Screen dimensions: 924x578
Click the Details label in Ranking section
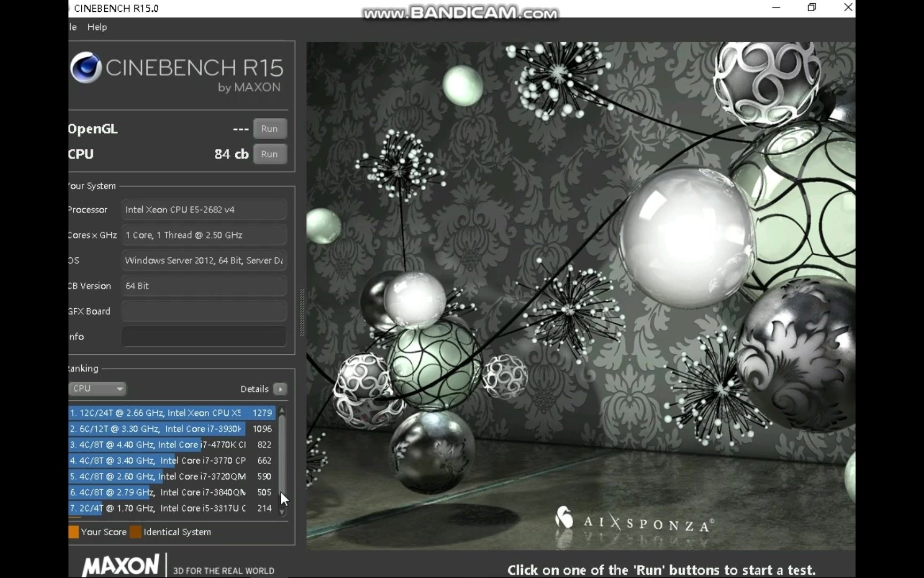point(255,389)
